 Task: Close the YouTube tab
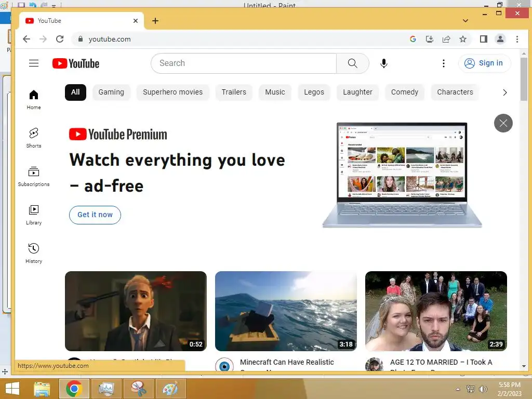point(136,21)
